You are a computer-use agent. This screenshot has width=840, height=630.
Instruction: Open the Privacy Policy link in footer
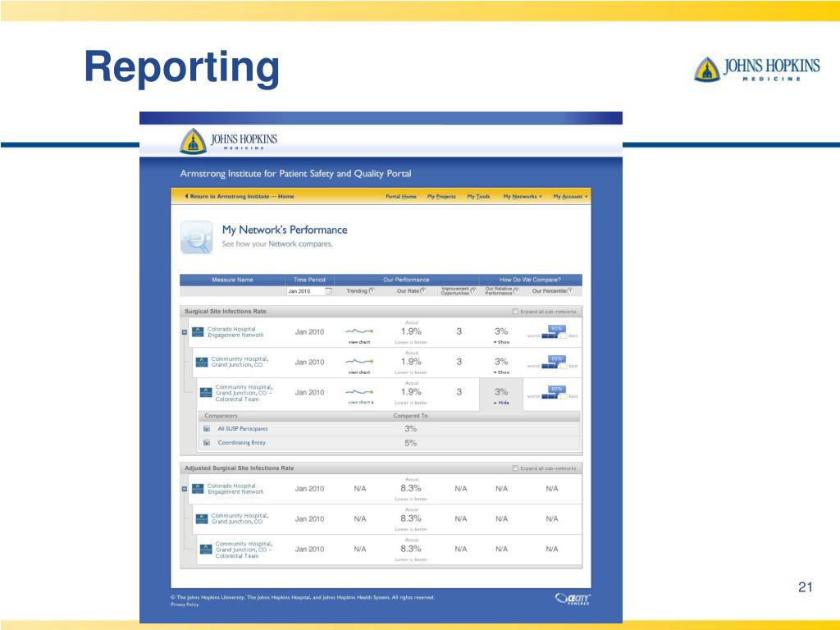click(x=185, y=605)
